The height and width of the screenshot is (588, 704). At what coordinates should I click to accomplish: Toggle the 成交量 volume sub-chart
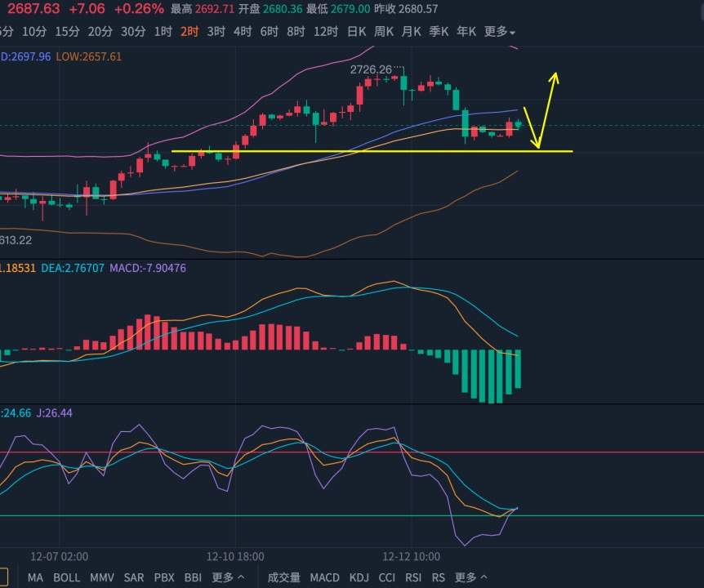click(283, 577)
